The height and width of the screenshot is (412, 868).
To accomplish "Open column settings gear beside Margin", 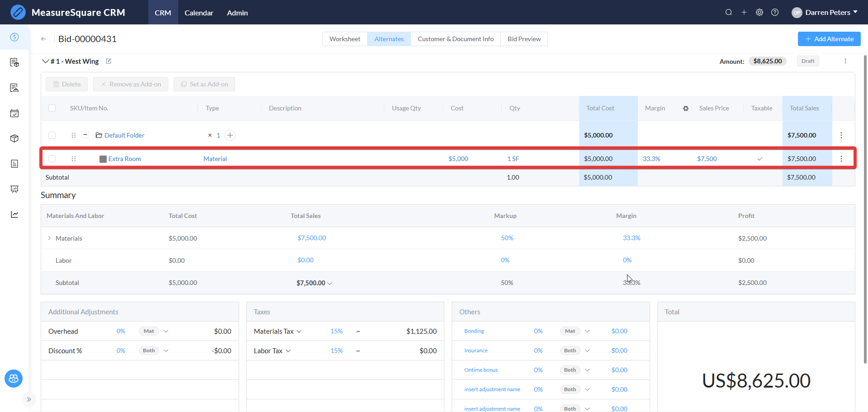I will pyautogui.click(x=686, y=109).
